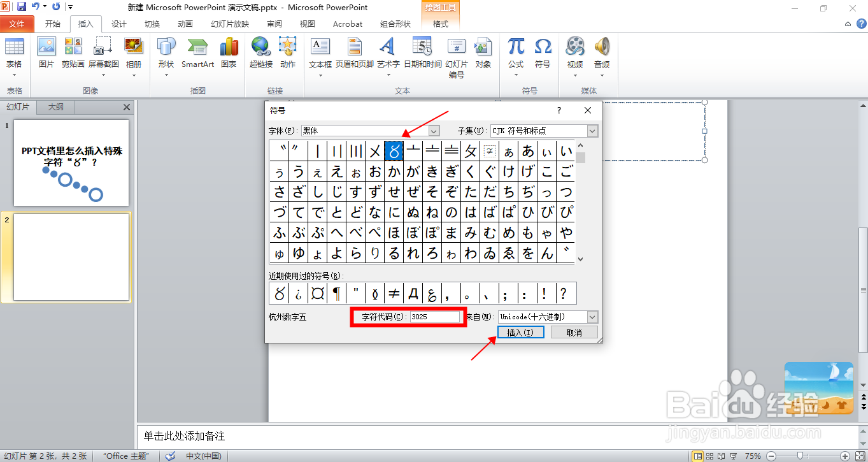This screenshot has height=462, width=868.
Task: Click the 插入 Insert button in dialog
Action: [x=520, y=333]
